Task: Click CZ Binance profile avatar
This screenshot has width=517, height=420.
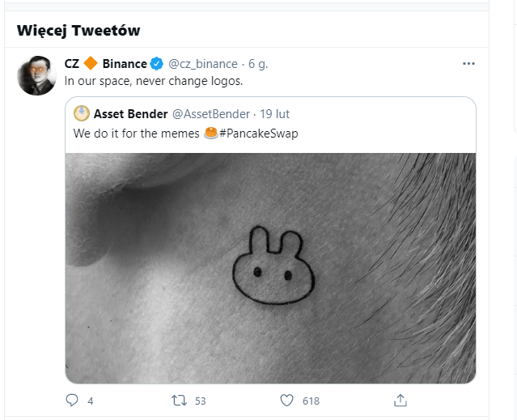Action: pyautogui.click(x=37, y=76)
